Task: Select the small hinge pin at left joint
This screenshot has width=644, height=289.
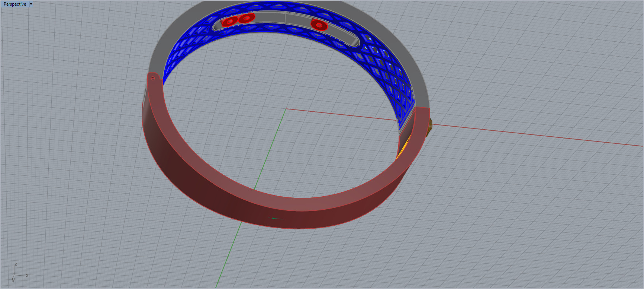Action: 152,78
